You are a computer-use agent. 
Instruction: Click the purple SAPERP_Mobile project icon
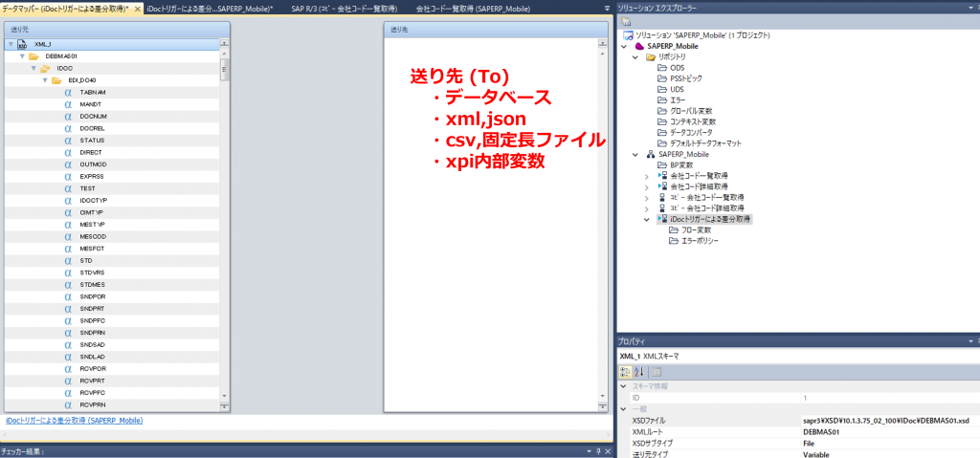point(639,46)
